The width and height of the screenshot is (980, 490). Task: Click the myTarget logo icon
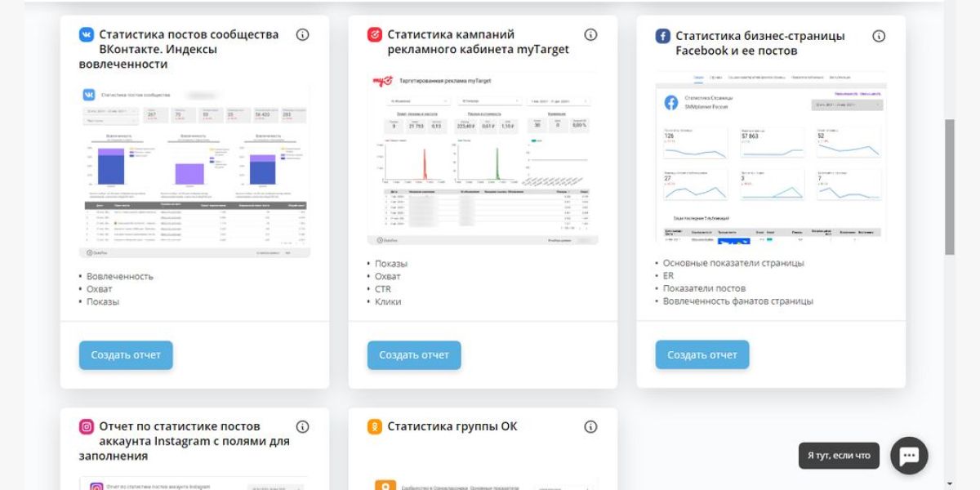tap(375, 34)
